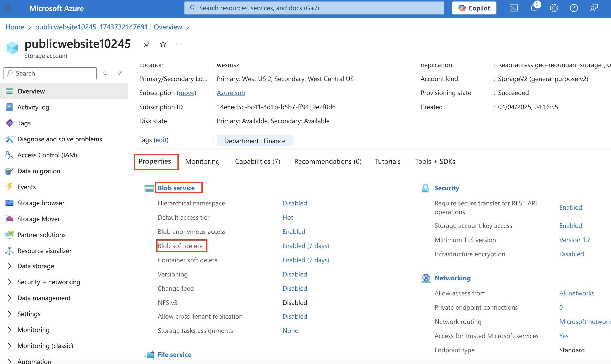Open the Cloud Shell icon
This screenshot has width=611, height=364.
[x=514, y=8]
